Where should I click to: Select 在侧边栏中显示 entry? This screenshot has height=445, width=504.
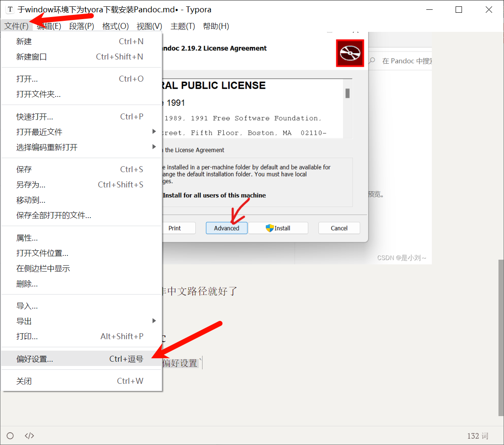pos(82,269)
